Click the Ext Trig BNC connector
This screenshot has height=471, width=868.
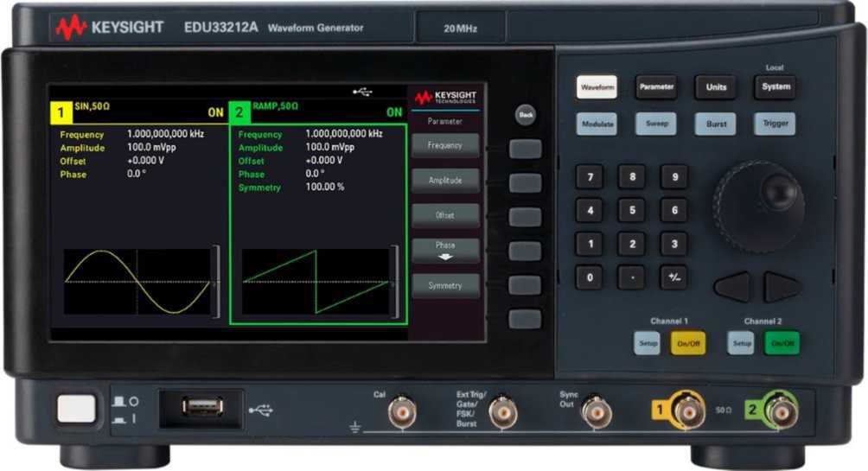pyautogui.click(x=502, y=411)
